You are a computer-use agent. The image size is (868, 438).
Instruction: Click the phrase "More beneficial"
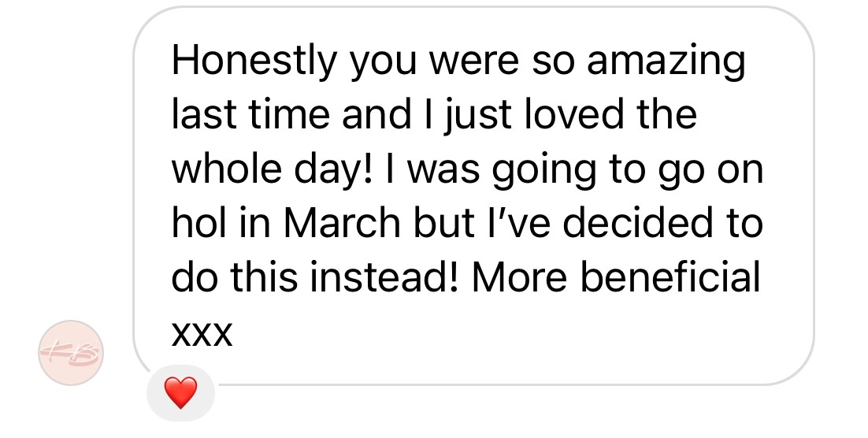coord(617,280)
